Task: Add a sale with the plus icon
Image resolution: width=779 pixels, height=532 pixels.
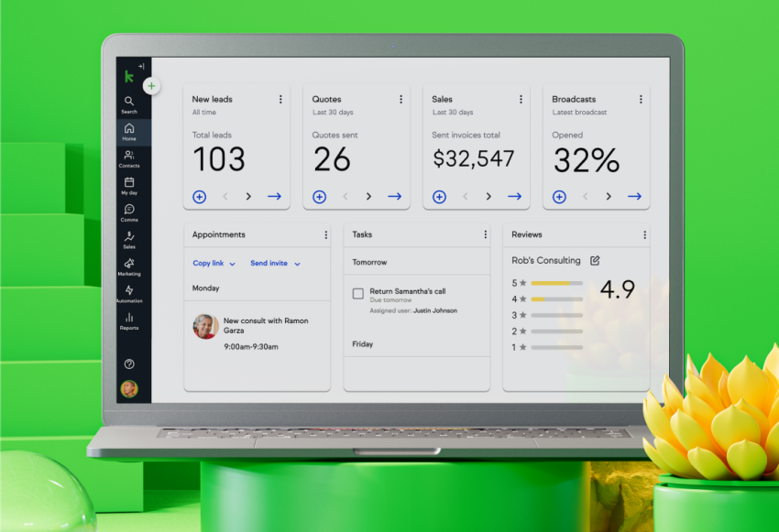Action: (439, 197)
